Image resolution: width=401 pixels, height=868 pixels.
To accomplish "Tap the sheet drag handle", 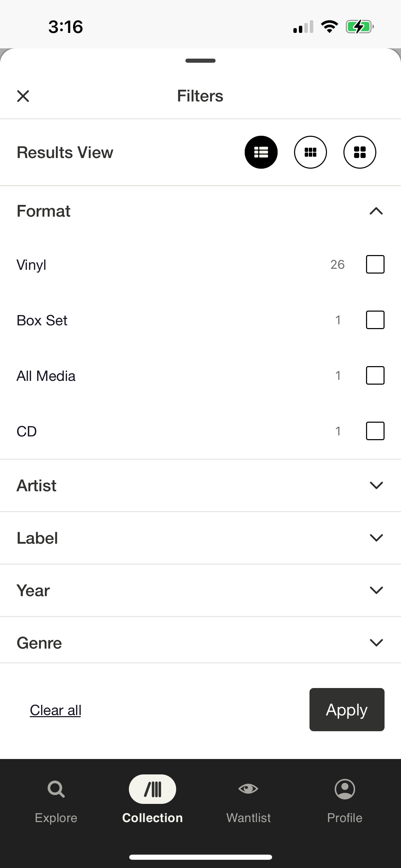I will click(200, 61).
